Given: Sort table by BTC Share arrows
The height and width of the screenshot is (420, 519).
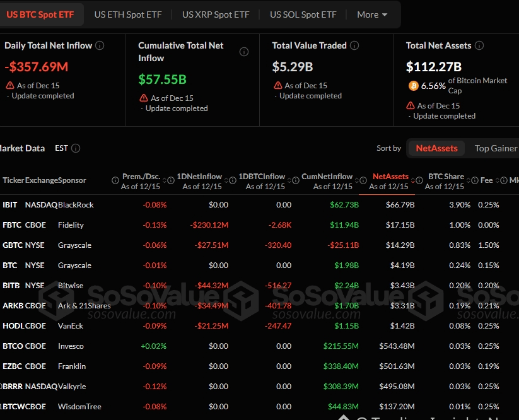Looking at the screenshot, I should pyautogui.click(x=469, y=180).
